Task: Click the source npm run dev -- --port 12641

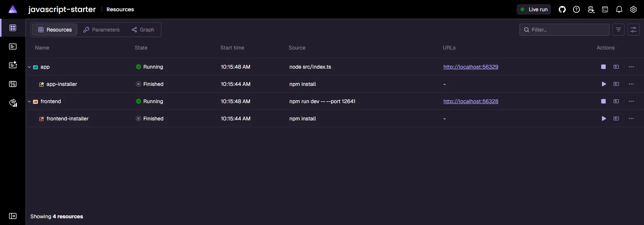Action: tap(322, 101)
